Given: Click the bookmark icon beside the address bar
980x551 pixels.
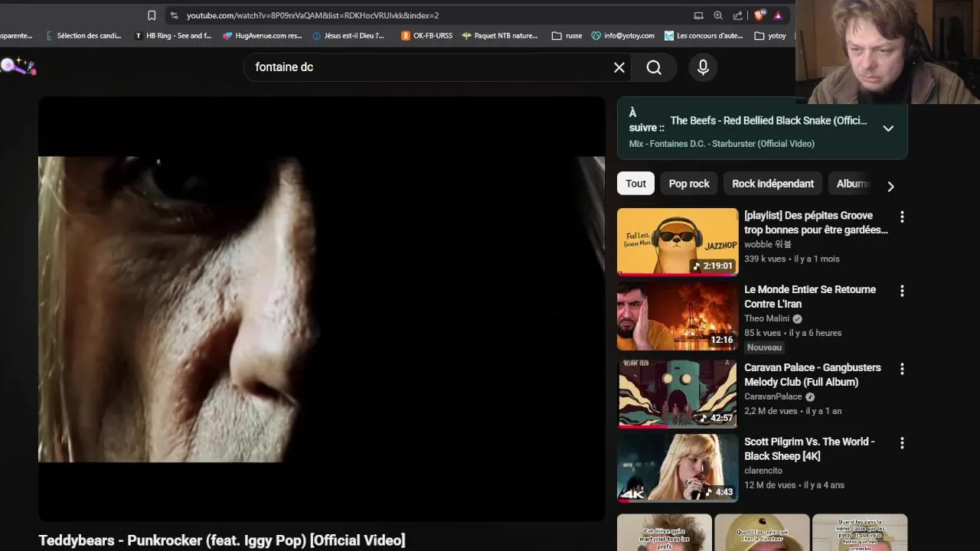Looking at the screenshot, I should tap(152, 15).
